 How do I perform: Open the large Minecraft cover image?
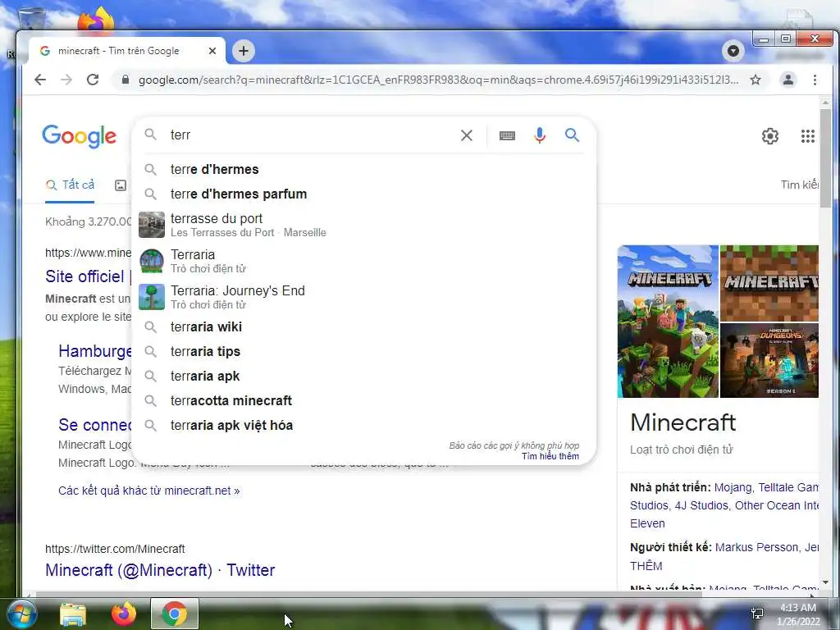click(x=668, y=322)
